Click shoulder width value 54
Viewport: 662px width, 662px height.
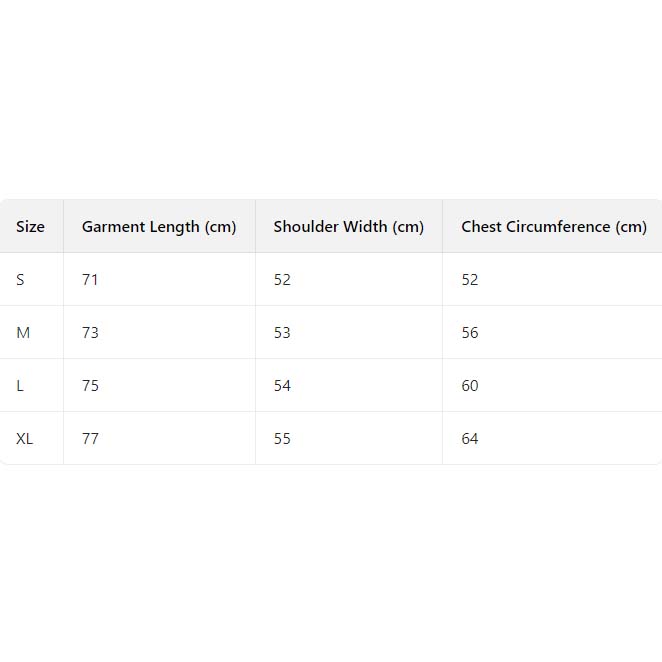[x=282, y=386]
